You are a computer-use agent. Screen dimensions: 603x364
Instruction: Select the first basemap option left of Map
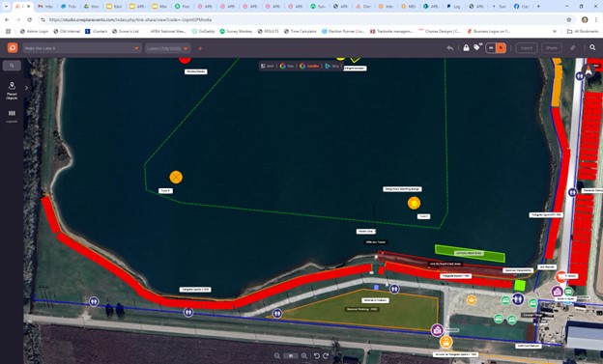coord(268,66)
